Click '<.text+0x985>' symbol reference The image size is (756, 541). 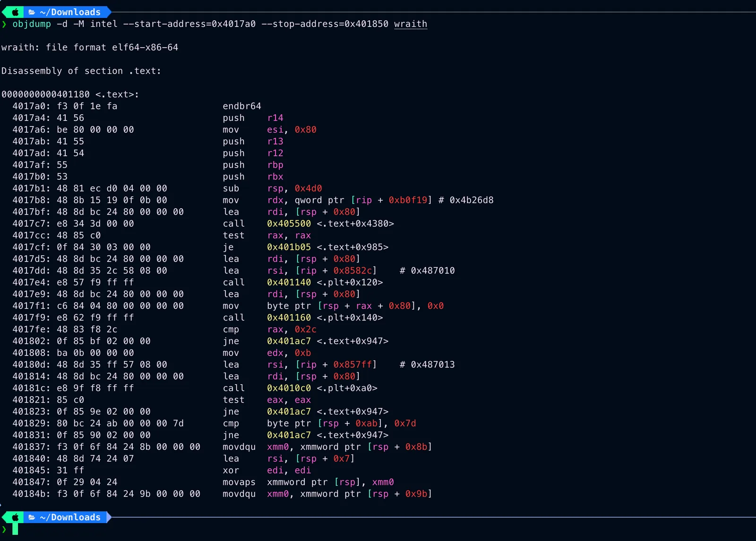(352, 247)
